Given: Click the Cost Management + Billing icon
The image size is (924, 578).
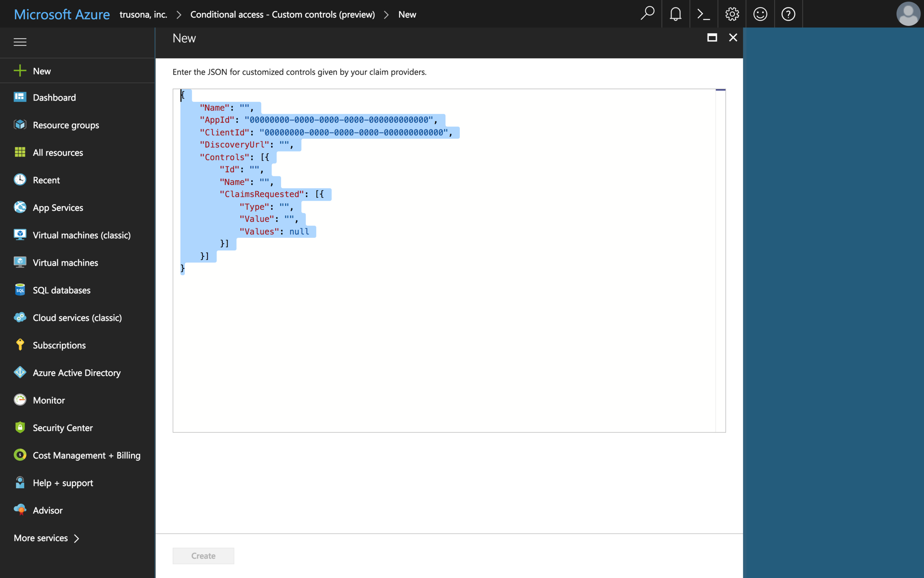Looking at the screenshot, I should click(20, 455).
